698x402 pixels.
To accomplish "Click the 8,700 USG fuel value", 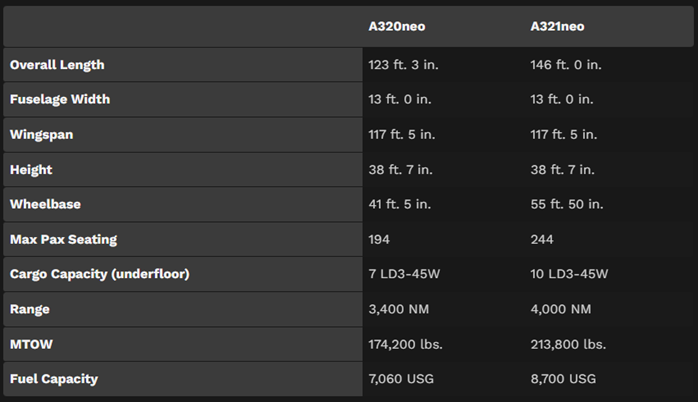I will [563, 379].
